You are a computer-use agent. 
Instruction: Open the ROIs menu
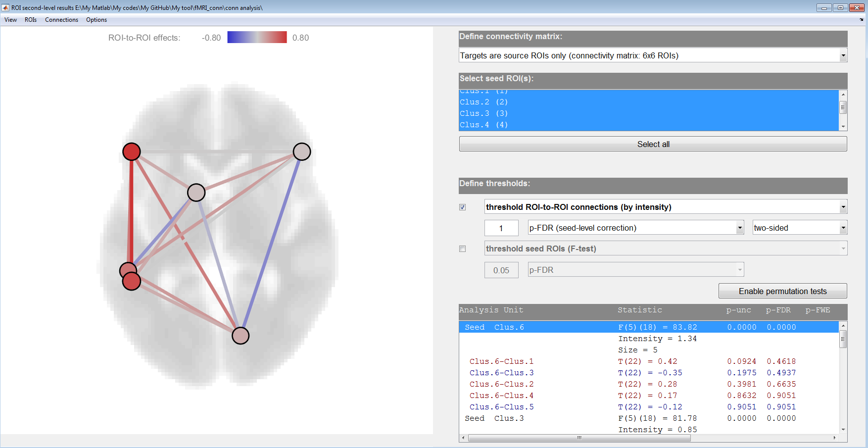[31, 20]
